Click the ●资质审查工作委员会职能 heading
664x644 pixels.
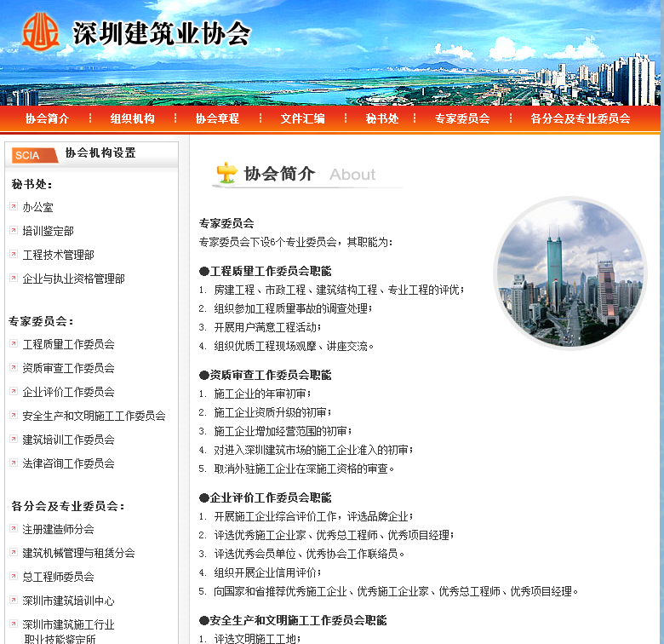click(x=266, y=375)
